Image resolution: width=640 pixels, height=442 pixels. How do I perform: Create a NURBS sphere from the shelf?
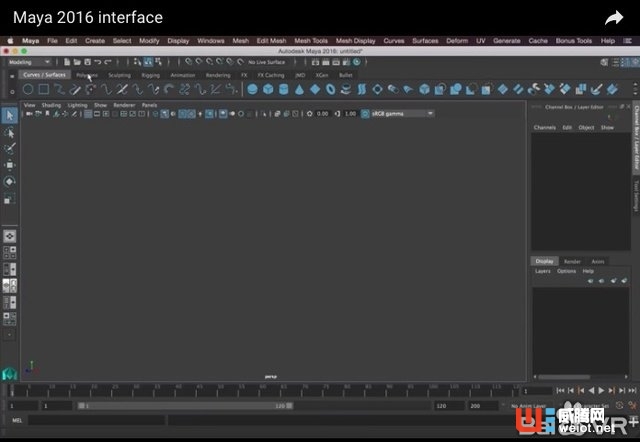point(252,89)
